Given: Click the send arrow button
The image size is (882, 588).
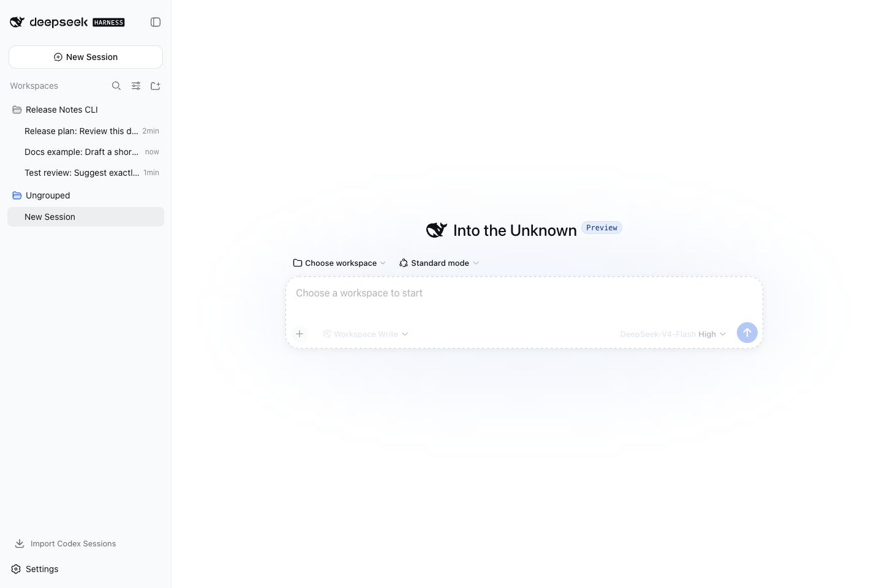Looking at the screenshot, I should tap(747, 333).
